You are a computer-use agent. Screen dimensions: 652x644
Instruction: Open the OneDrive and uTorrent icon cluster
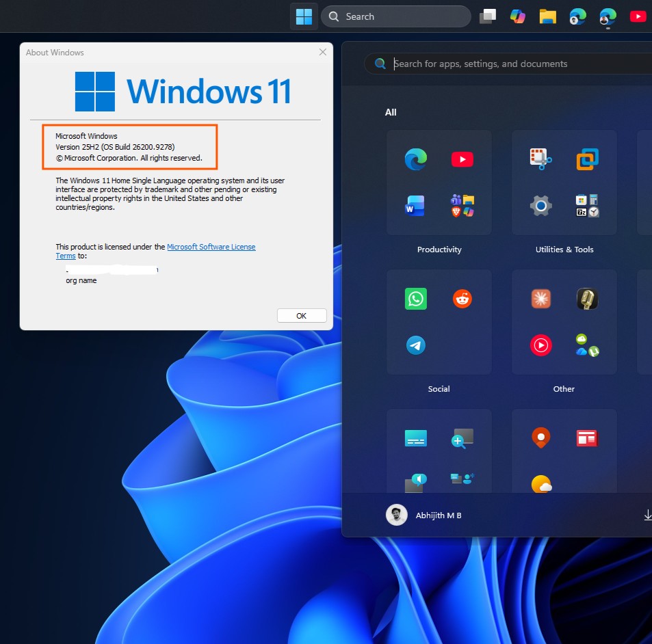[587, 345]
